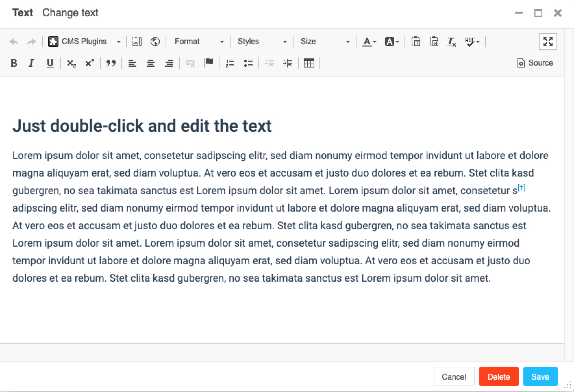Viewport: 574px width, 392px height.
Task: Open the CMS Plugins dropdown
Action: [x=84, y=42]
